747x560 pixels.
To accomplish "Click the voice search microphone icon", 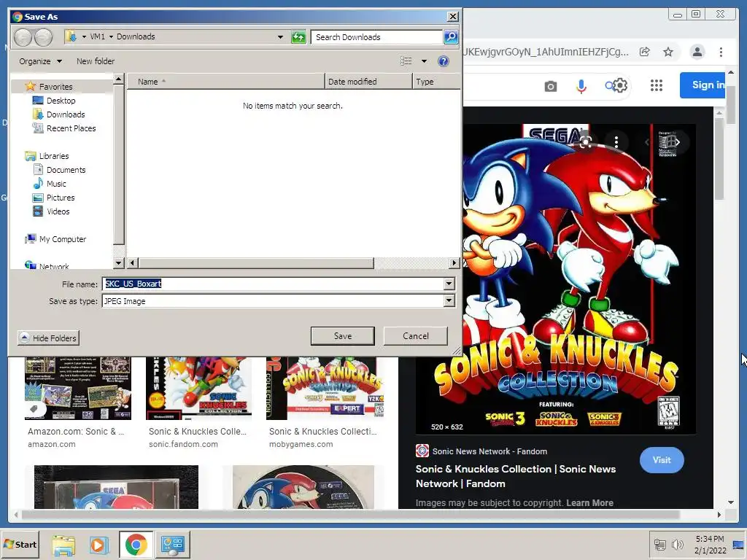I will [581, 86].
